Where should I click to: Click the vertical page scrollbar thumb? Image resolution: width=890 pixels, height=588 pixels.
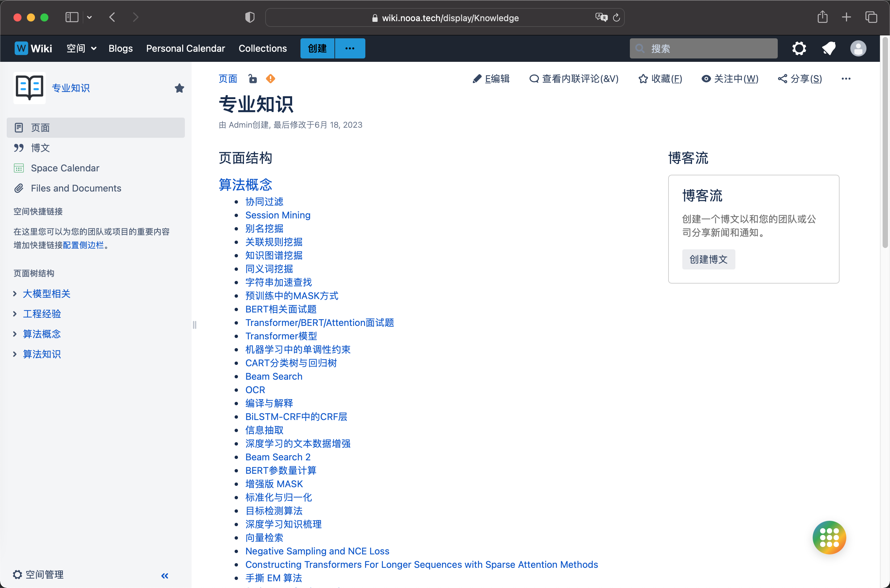tap(885, 142)
